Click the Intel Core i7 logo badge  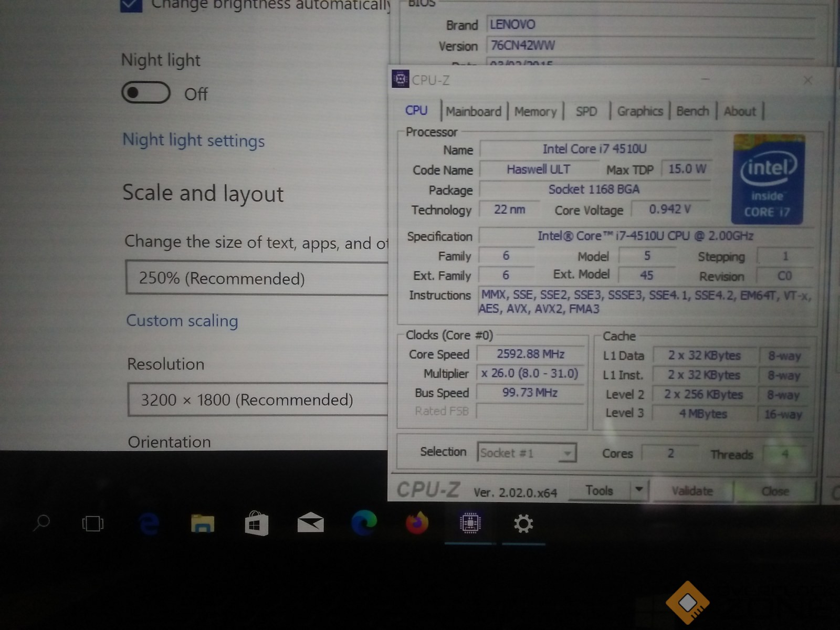coord(767,179)
